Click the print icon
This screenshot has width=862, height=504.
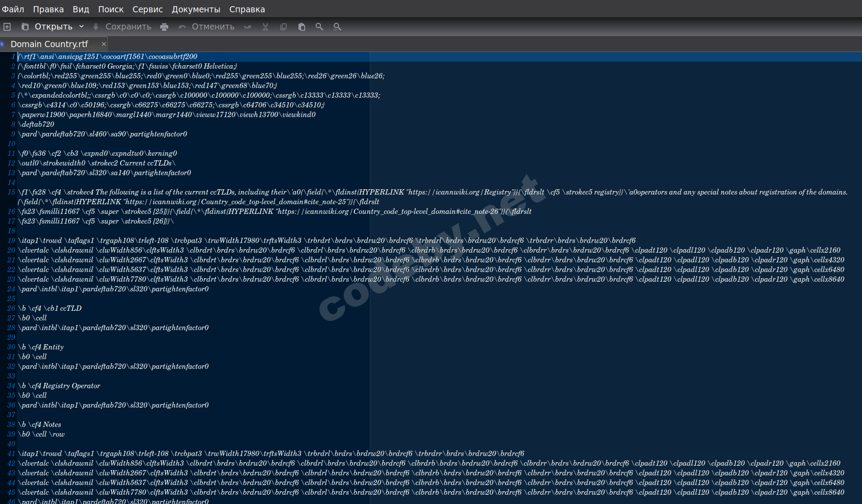coord(164,27)
